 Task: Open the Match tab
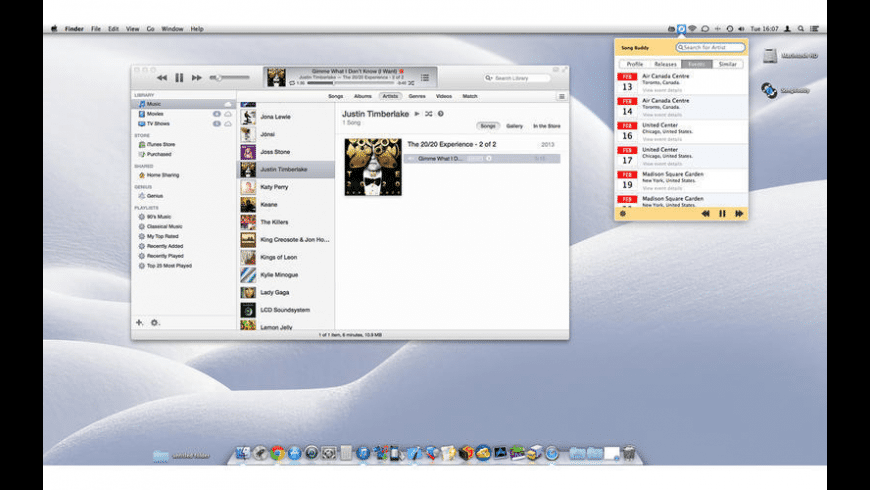coord(469,96)
